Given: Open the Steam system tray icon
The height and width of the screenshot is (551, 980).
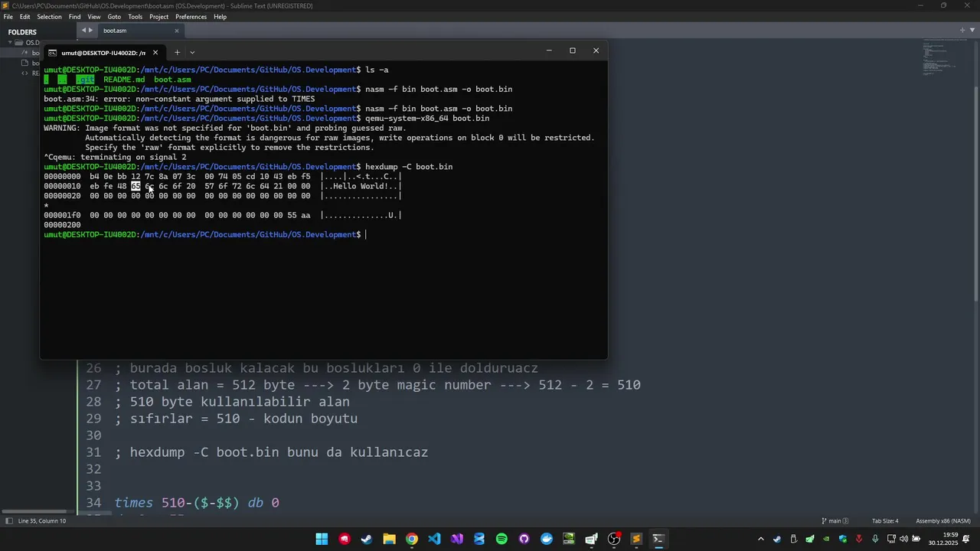Looking at the screenshot, I should [x=777, y=539].
